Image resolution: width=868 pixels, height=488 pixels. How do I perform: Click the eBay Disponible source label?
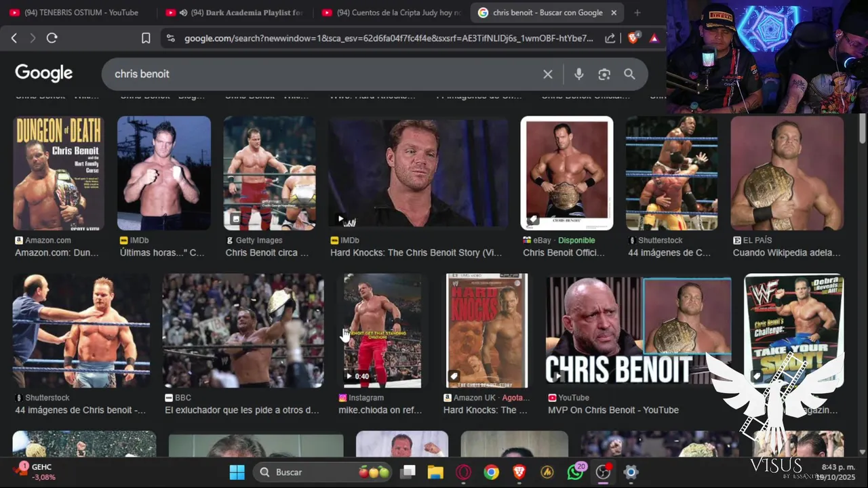click(559, 241)
